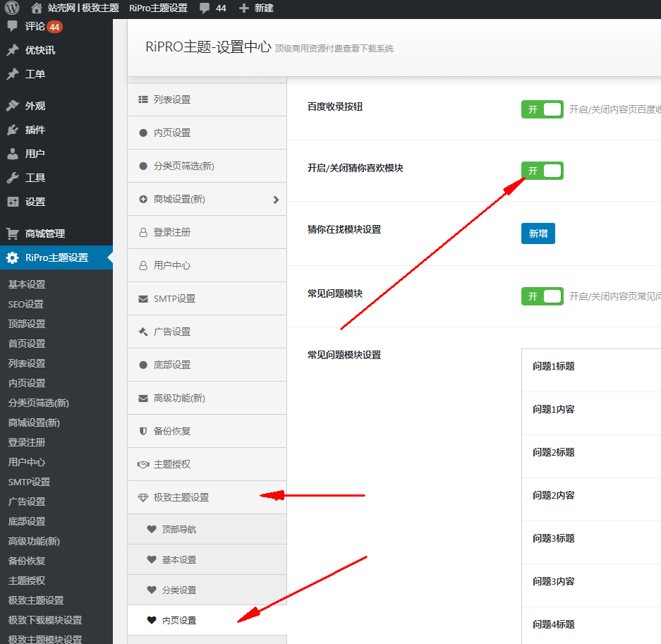This screenshot has width=661, height=644.
Task: Click the 新增 button
Action: coord(538,233)
